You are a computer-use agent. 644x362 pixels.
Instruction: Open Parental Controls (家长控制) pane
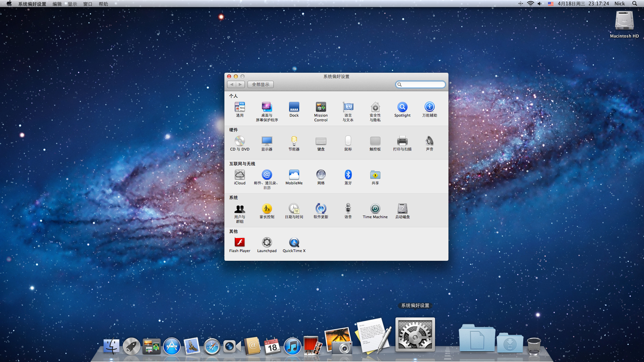(267, 209)
